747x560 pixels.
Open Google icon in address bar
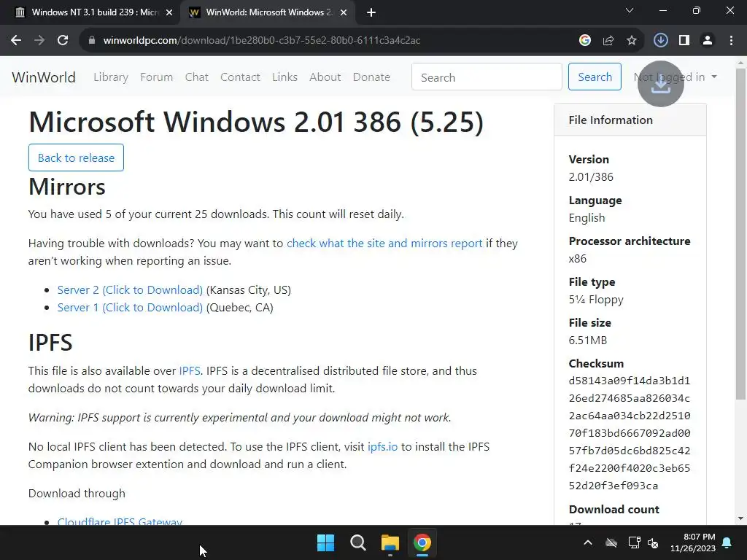(585, 41)
